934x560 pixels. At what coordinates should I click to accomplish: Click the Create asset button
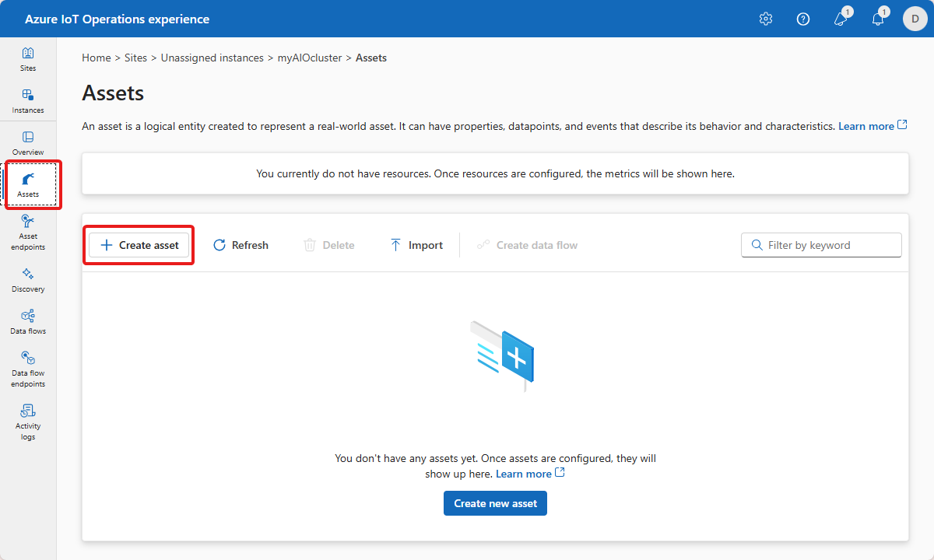[x=139, y=245]
